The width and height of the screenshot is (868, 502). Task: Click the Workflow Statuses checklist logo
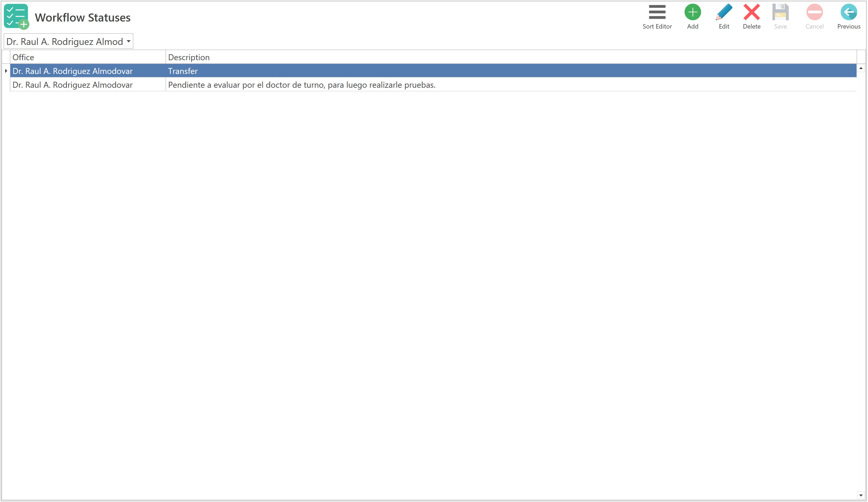tap(16, 17)
